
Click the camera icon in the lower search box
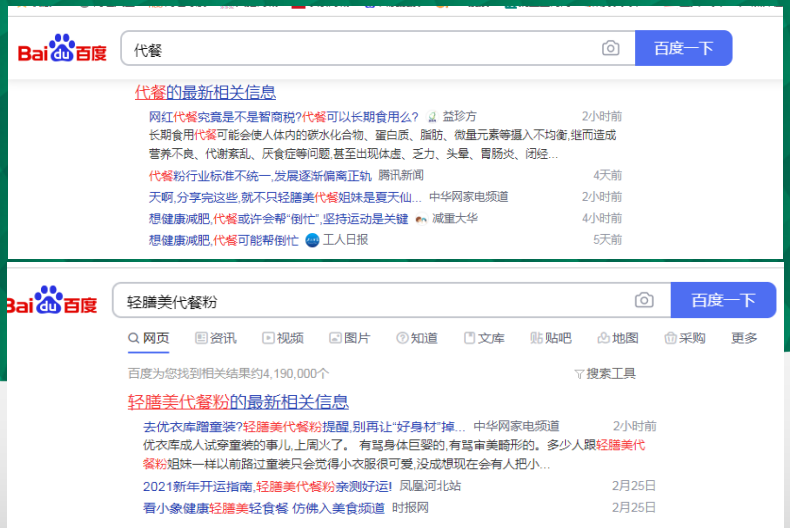(x=644, y=300)
